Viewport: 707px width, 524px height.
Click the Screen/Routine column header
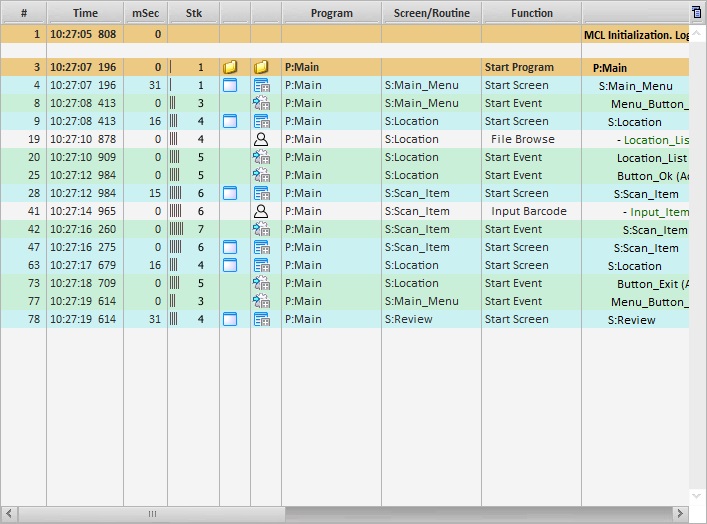[x=431, y=13]
